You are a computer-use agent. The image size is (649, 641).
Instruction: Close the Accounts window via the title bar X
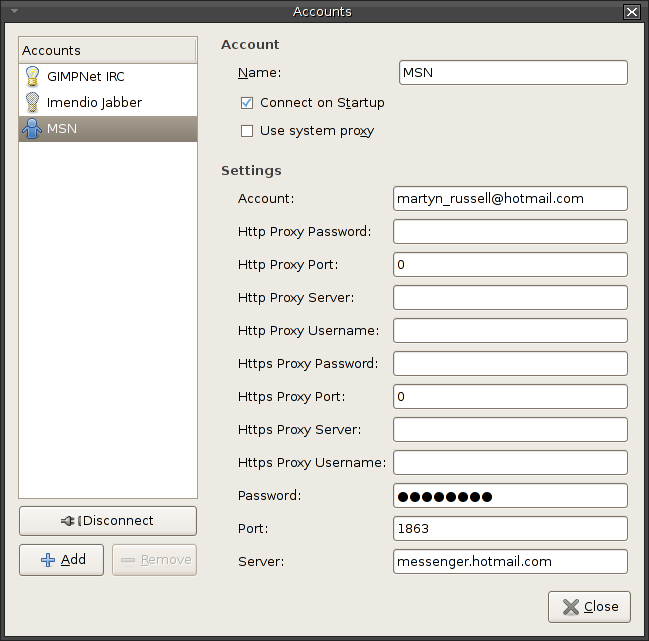pos(632,12)
